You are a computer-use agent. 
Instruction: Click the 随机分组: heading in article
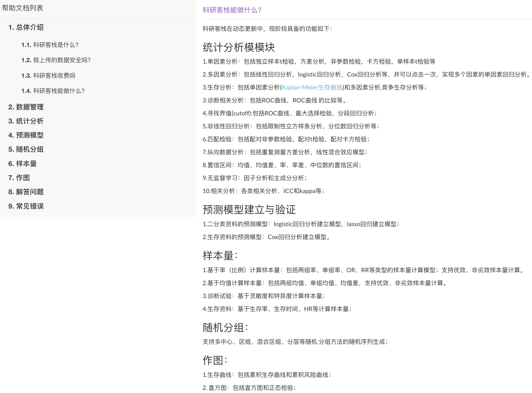tap(225, 327)
